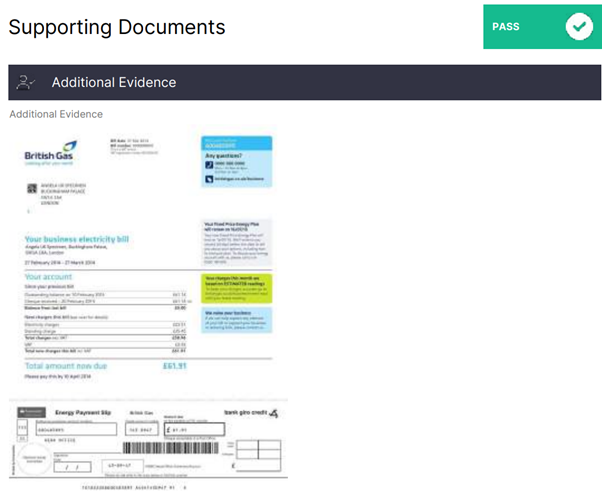This screenshot has height=491, width=602.
Task: Click the amount due box on slip
Action: coord(194,429)
